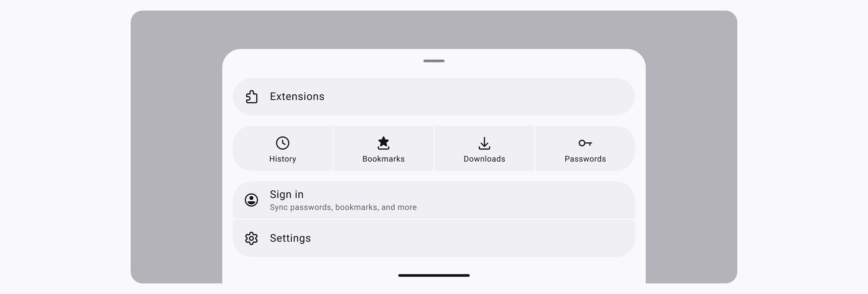Viewport: 868px width, 294px height.
Task: Collapse the menu sheet via the top handle
Action: point(434,61)
